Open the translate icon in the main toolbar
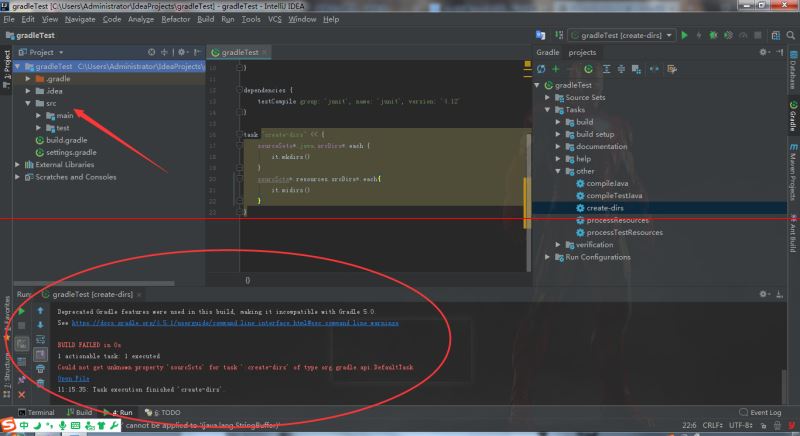The width and height of the screenshot is (800, 436). (x=540, y=35)
